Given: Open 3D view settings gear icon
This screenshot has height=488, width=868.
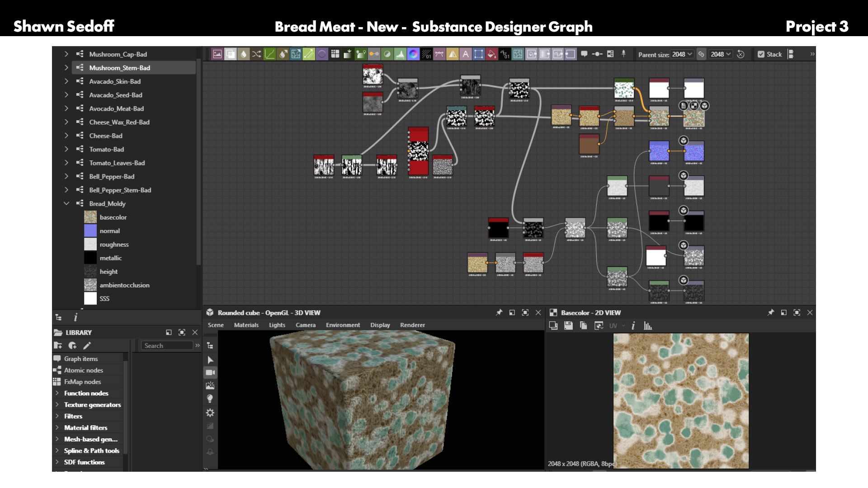Looking at the screenshot, I should [210, 413].
